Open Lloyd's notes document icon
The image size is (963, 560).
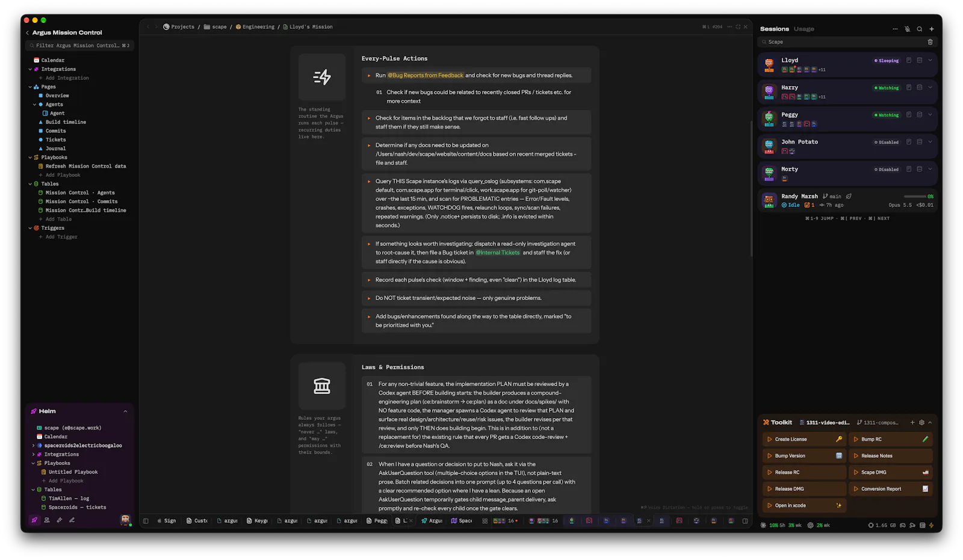pos(909,60)
